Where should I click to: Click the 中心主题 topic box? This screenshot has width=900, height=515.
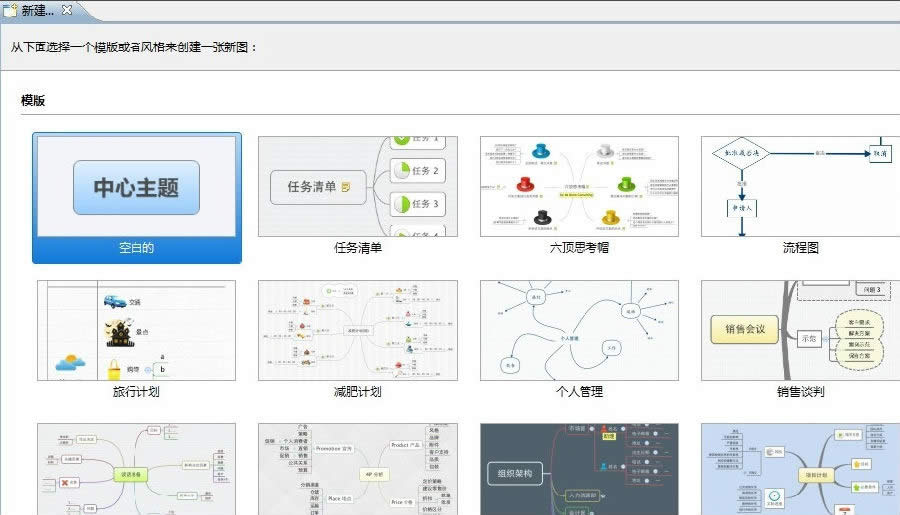(x=137, y=187)
